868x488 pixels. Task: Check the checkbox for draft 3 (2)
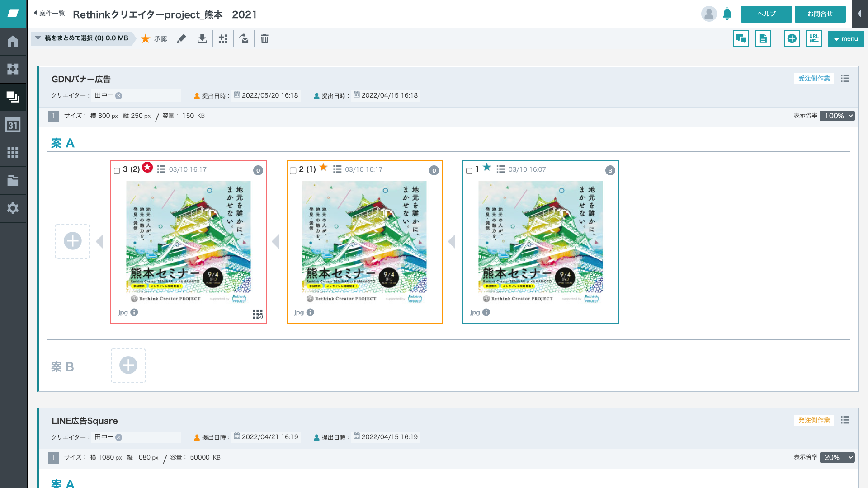117,170
